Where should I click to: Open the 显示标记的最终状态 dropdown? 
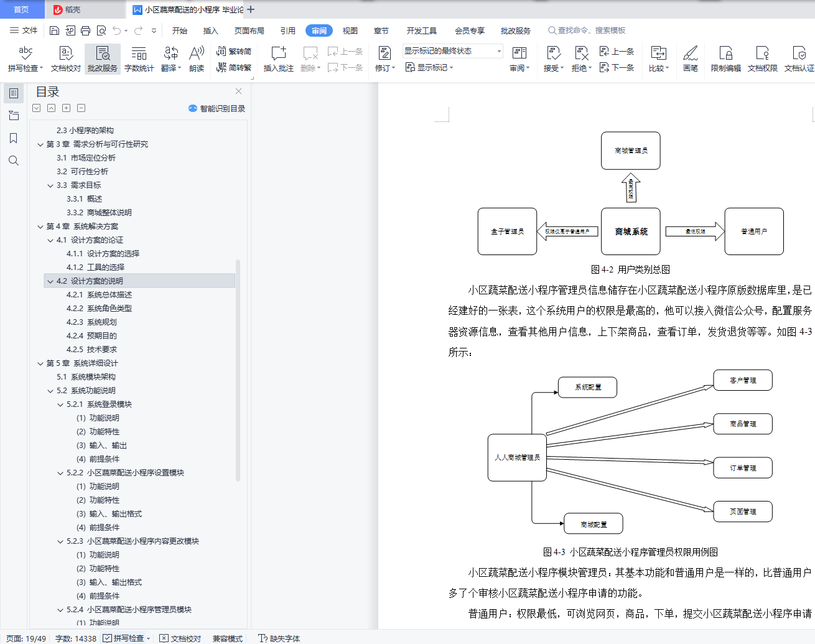click(x=452, y=51)
